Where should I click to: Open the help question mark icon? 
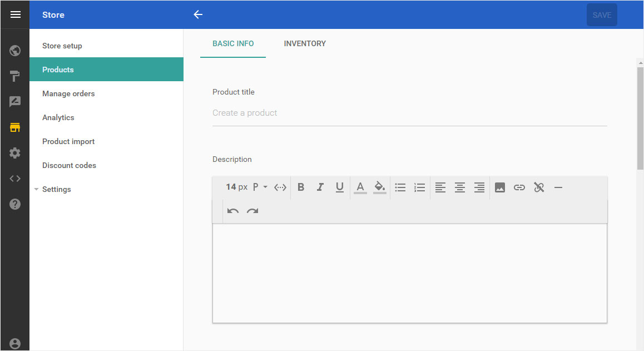tap(15, 204)
